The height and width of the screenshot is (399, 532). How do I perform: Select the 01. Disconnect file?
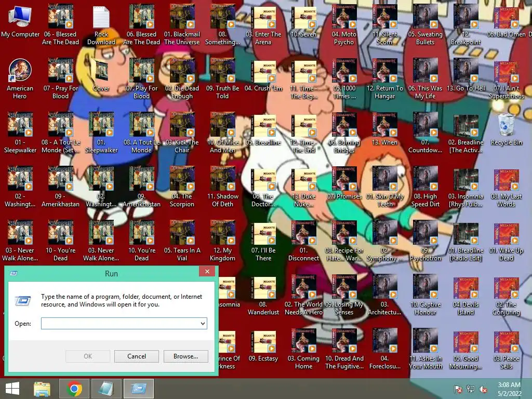click(303, 241)
